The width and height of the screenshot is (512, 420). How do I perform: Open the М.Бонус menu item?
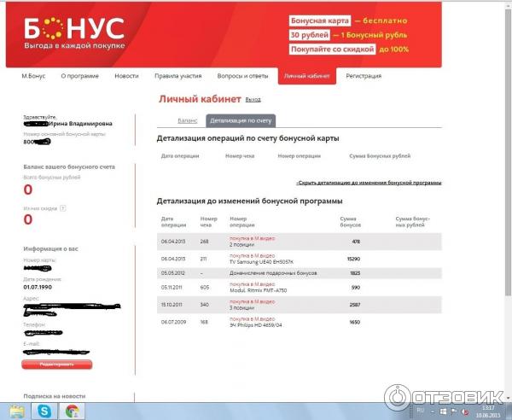point(32,76)
